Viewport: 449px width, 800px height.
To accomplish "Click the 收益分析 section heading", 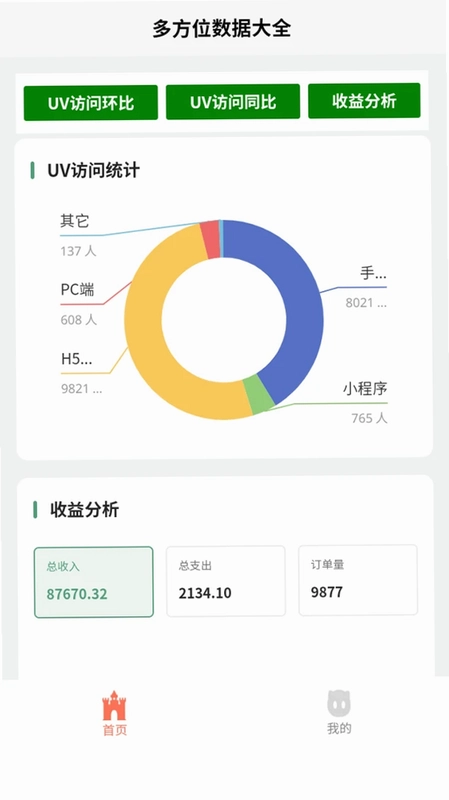I will pyautogui.click(x=85, y=510).
